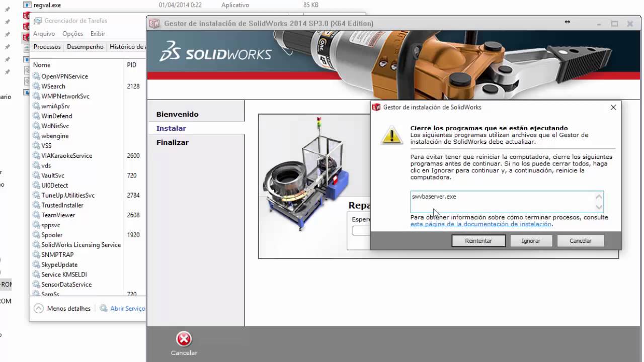Viewport: 644px width, 362px height.
Task: Click the SW icon in the dialog title bar
Action: (376, 107)
